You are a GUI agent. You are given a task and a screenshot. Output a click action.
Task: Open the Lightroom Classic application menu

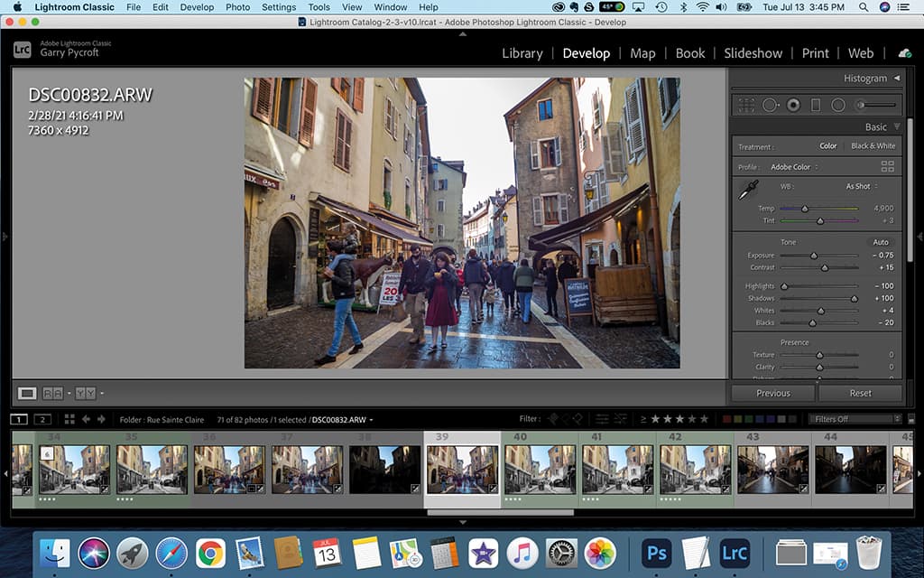74,7
